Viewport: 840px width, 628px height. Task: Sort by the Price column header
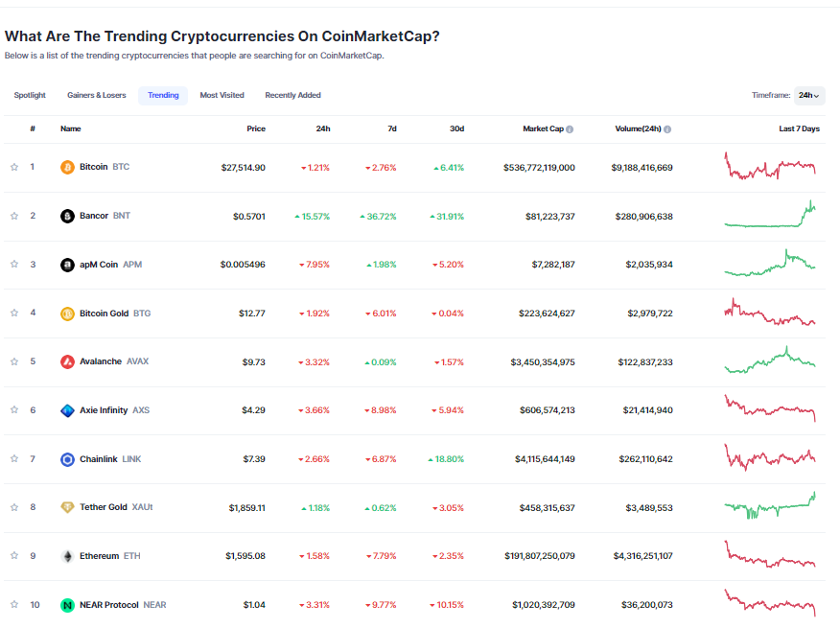tap(256, 128)
